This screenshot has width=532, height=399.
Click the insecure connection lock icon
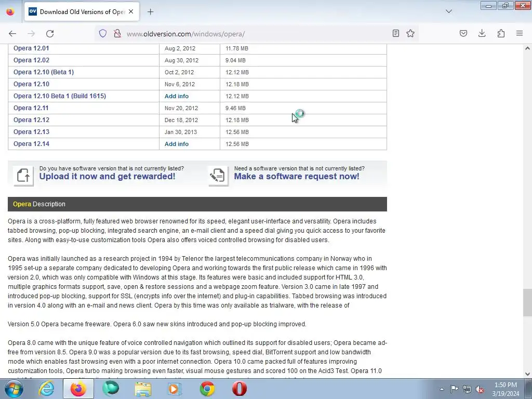pos(117,33)
